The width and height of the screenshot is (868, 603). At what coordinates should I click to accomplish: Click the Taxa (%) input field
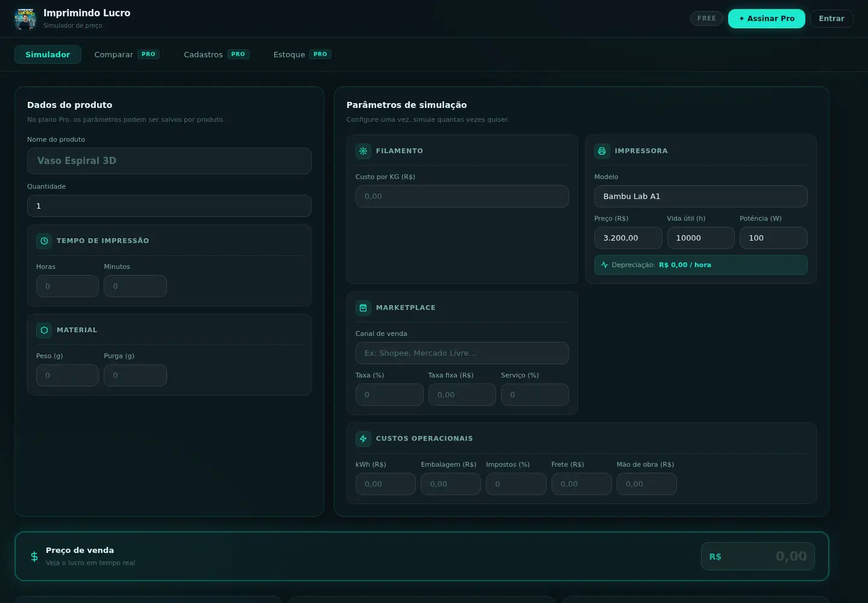click(x=389, y=395)
